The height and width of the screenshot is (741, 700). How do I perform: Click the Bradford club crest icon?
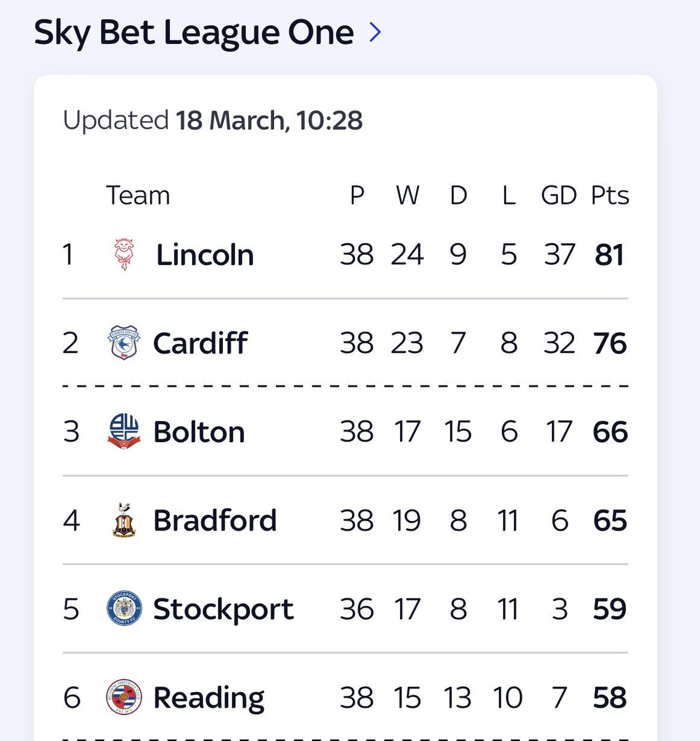click(125, 520)
